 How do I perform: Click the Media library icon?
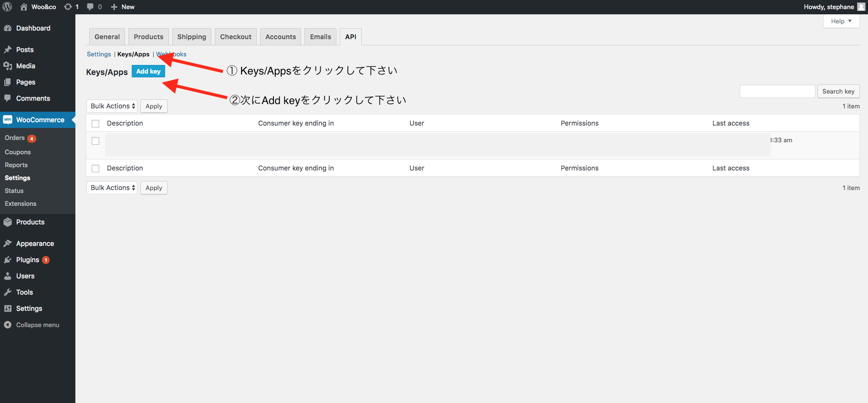[x=8, y=66]
